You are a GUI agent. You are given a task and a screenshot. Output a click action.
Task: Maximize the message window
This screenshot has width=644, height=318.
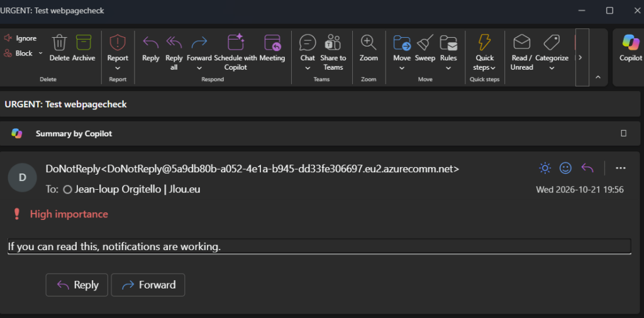[x=609, y=11]
